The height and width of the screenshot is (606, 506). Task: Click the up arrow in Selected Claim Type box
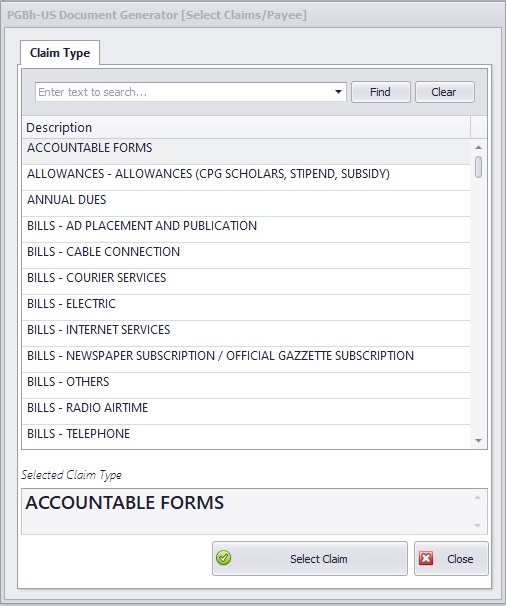pyautogui.click(x=477, y=497)
